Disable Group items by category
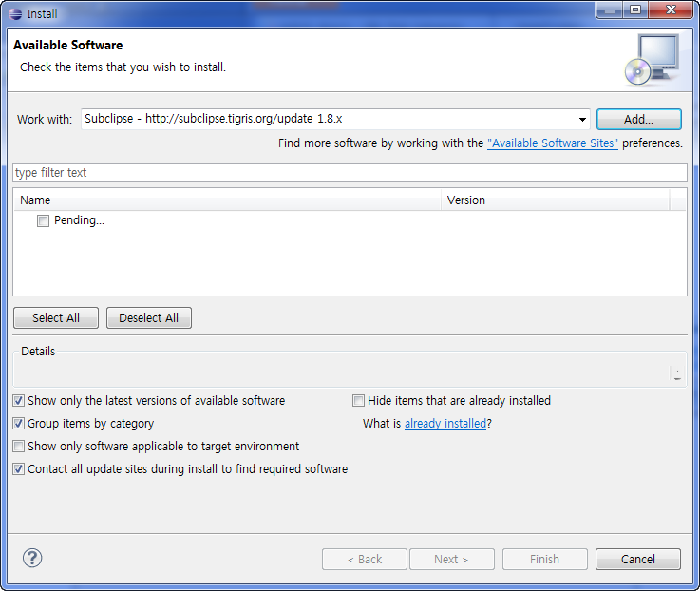Image resolution: width=700 pixels, height=591 pixels. click(x=19, y=424)
